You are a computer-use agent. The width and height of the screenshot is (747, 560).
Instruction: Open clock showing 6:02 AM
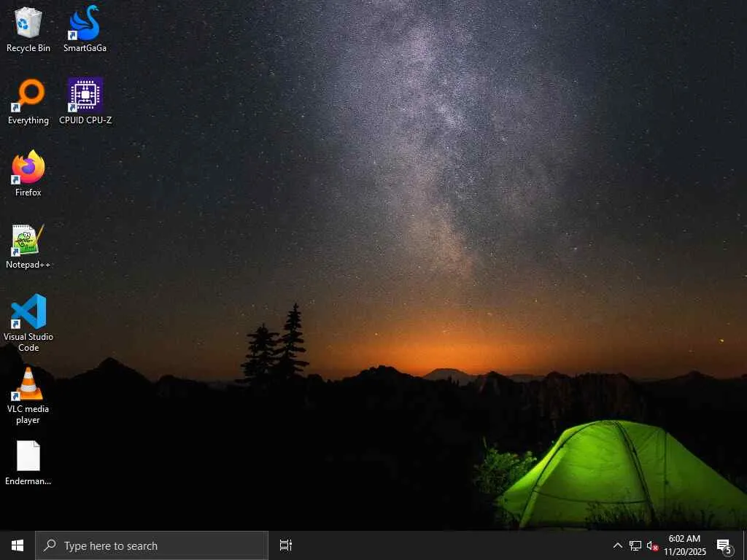click(x=684, y=545)
